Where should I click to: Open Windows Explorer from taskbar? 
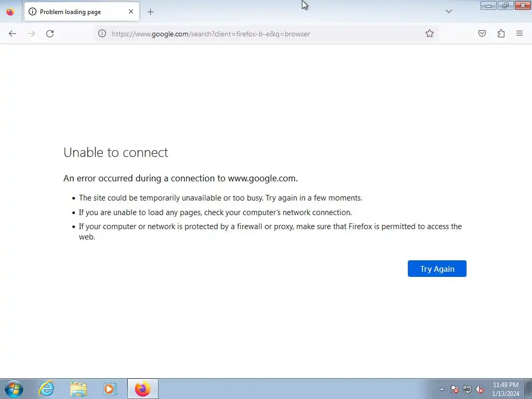coord(78,389)
